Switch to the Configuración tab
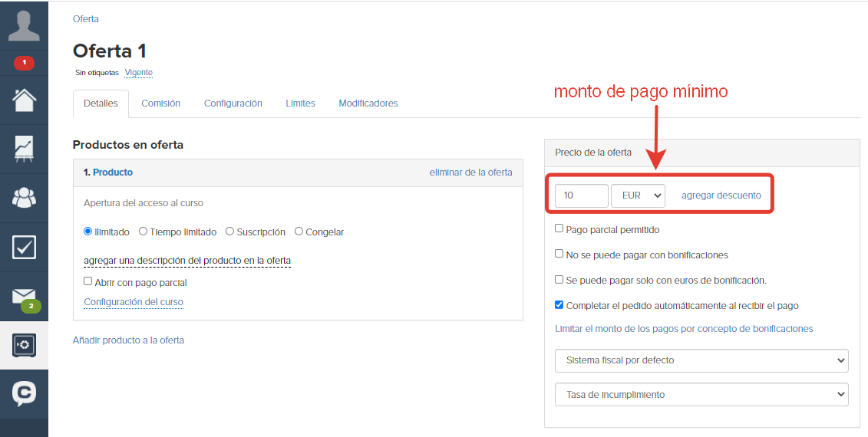 (x=233, y=103)
